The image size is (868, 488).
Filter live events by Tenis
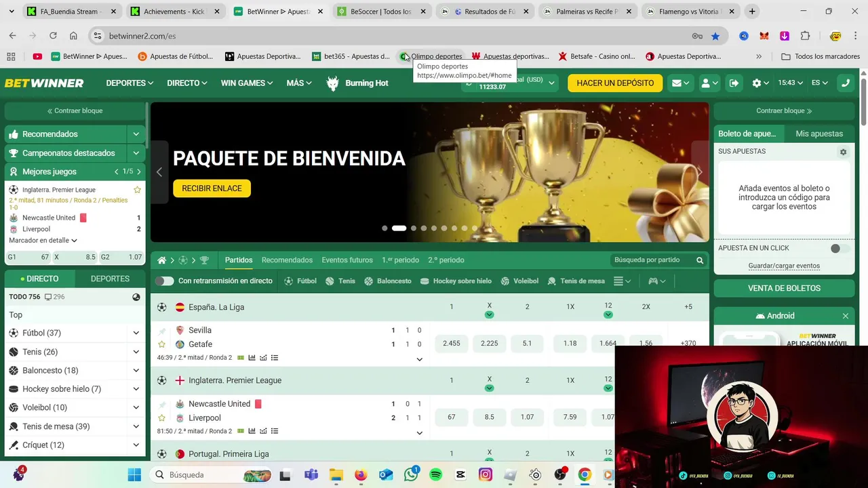340,281
